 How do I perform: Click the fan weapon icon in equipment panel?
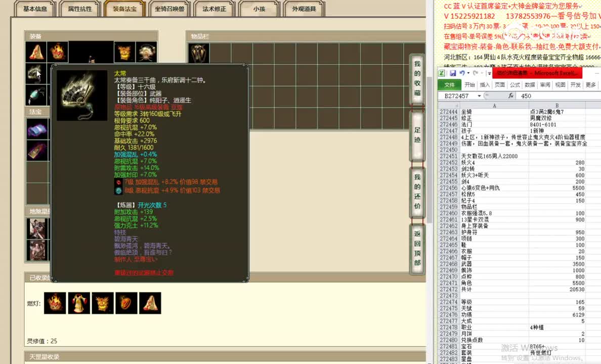click(x=36, y=73)
